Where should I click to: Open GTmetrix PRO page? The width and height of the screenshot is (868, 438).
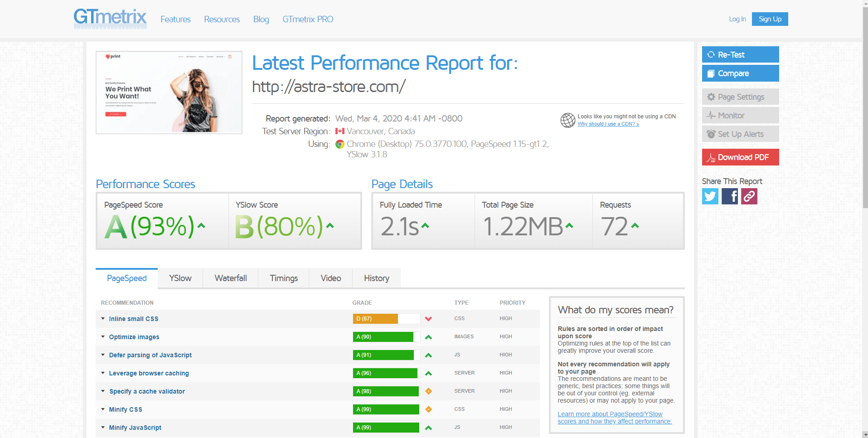tap(308, 19)
